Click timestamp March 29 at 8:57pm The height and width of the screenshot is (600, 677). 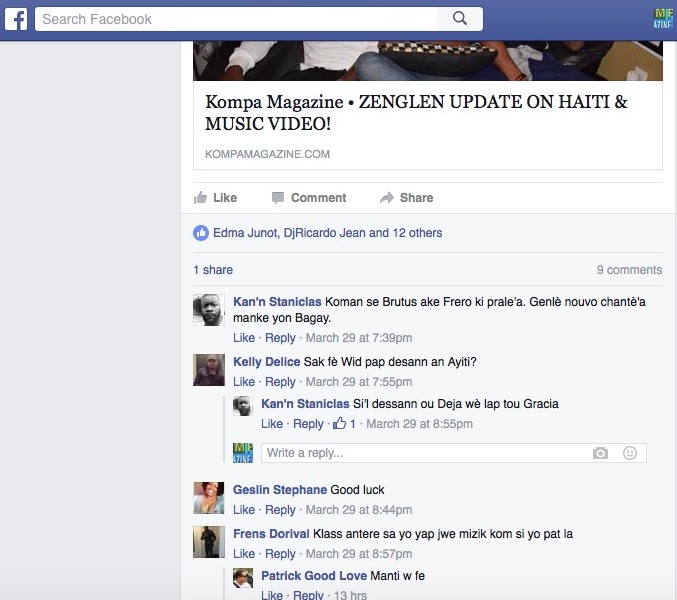[359, 554]
